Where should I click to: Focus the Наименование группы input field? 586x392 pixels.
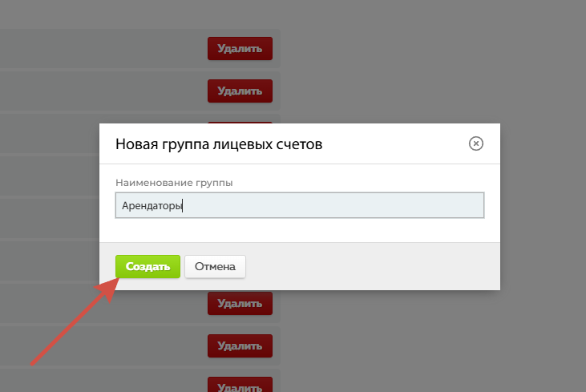300,205
